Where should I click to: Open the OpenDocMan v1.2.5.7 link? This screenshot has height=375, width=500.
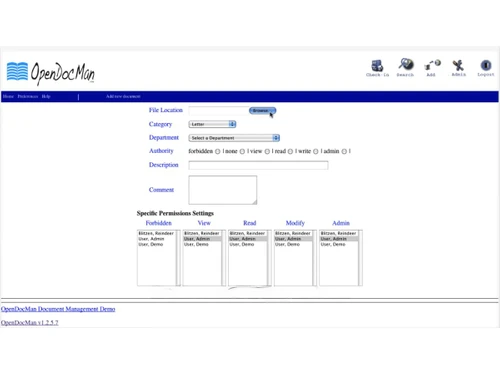point(30,322)
